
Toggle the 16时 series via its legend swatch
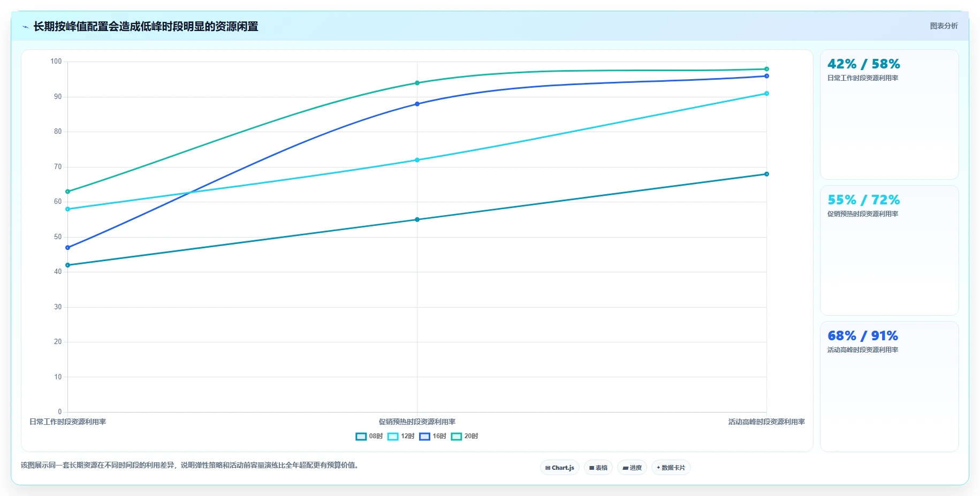[x=424, y=437]
